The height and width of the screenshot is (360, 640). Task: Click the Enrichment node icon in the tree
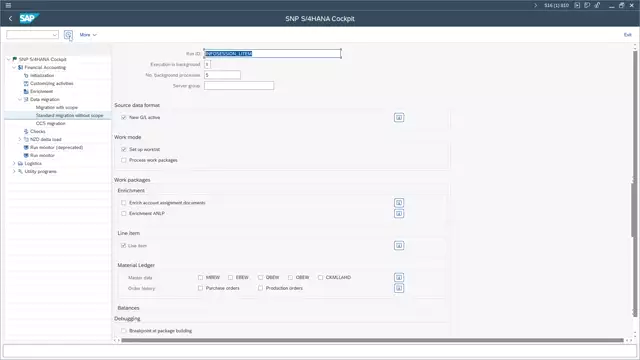pyautogui.click(x=26, y=91)
